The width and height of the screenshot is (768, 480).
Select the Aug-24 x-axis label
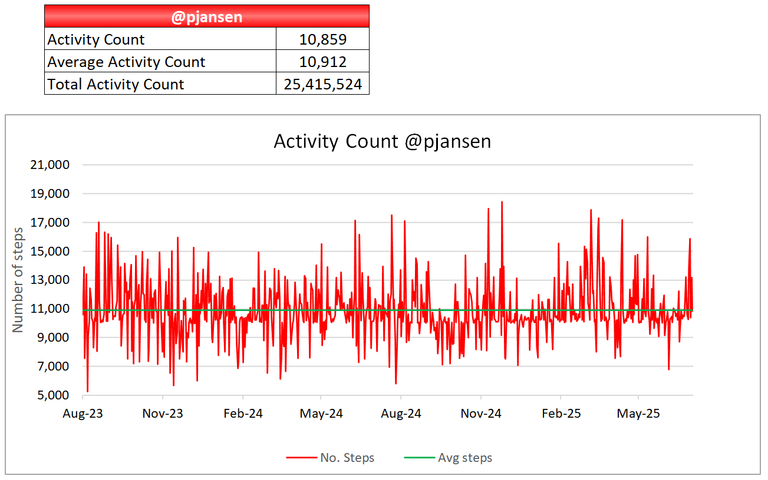click(x=401, y=413)
